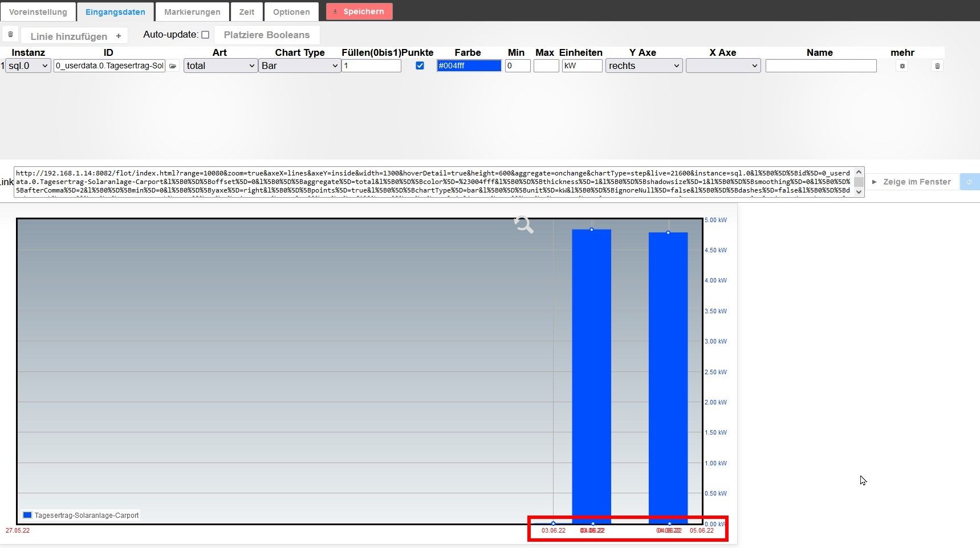Click the Farbe field showing #004fff

coord(469,66)
